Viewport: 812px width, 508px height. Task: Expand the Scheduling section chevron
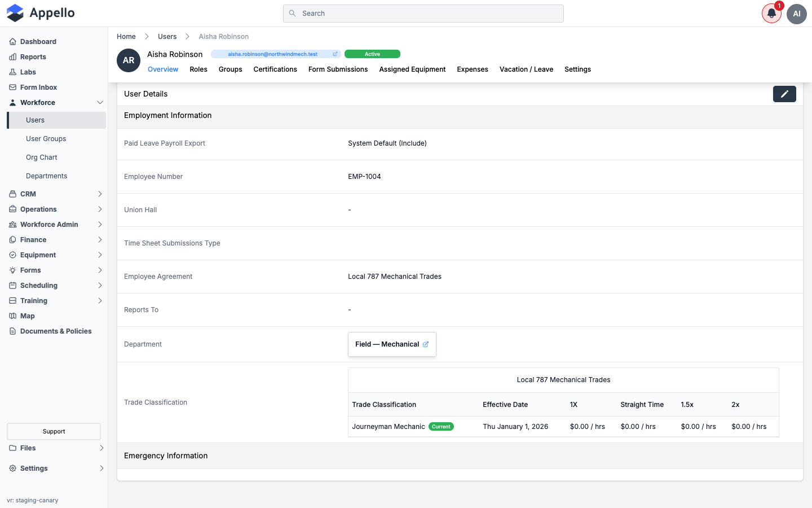100,286
